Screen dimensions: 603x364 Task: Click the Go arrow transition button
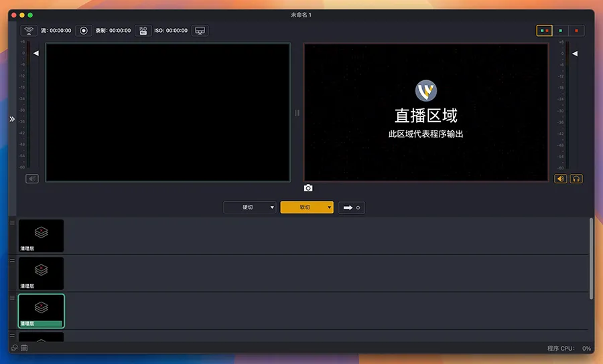click(x=352, y=207)
